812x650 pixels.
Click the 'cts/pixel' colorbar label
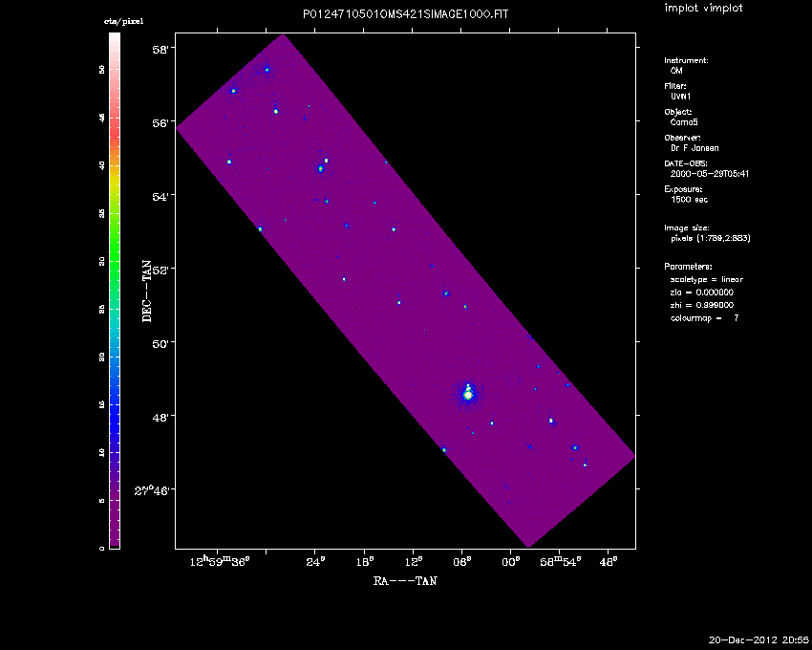click(123, 22)
